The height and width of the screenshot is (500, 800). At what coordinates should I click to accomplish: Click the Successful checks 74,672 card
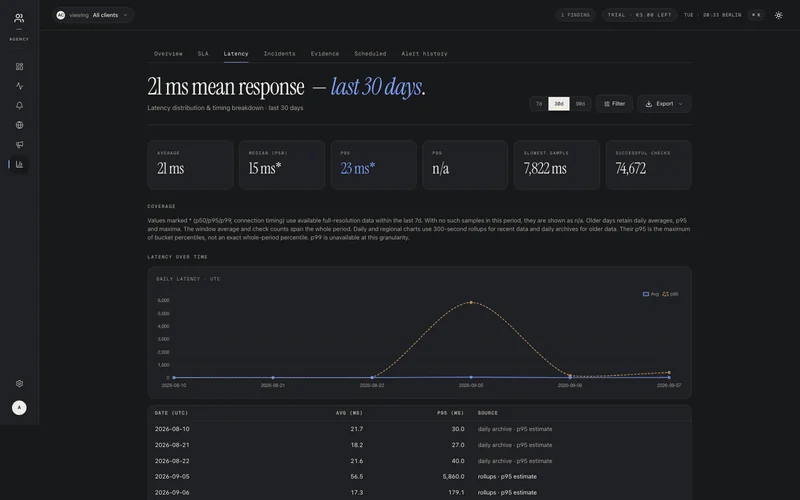click(648, 165)
